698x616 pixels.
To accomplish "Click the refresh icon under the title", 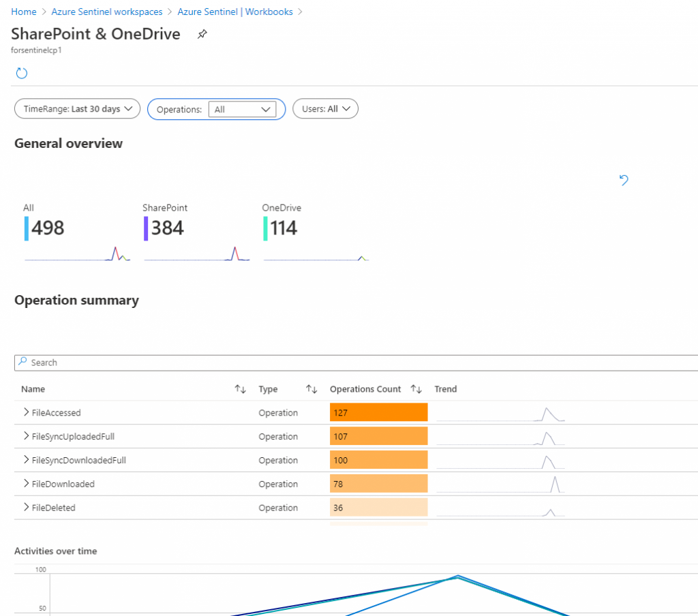I will 21,73.
